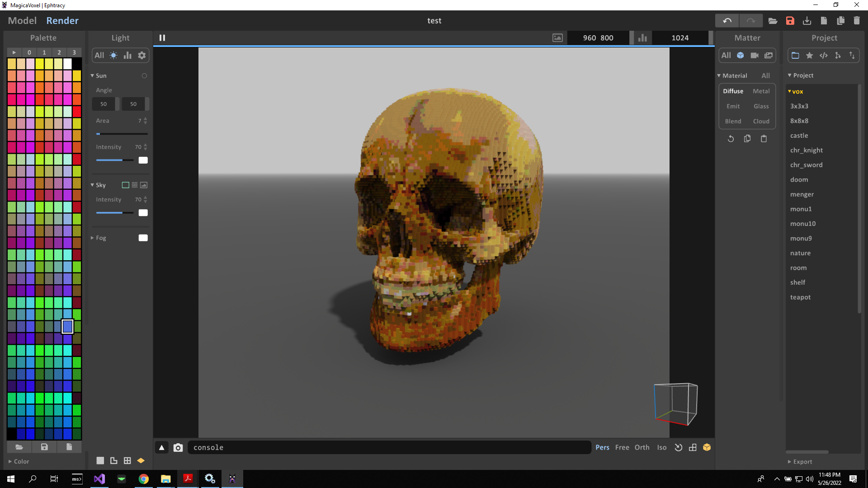Click the sun light settings icon
The width and height of the screenshot is (868, 488).
tap(113, 55)
